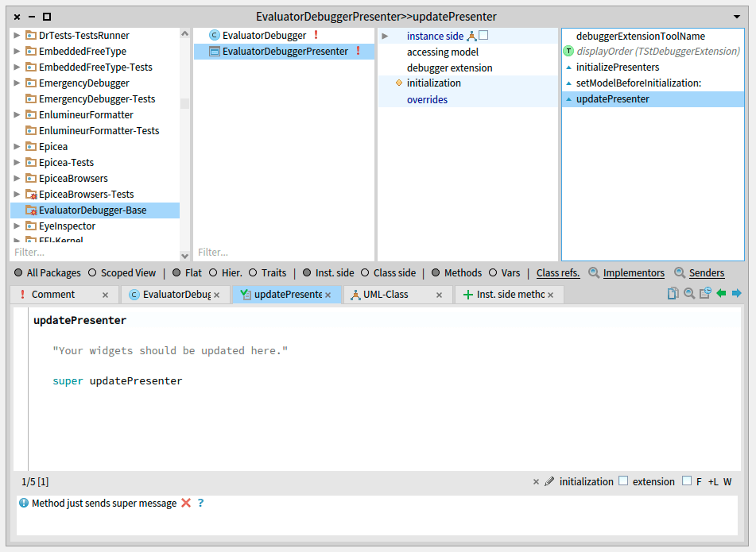Click in the package Filter field

[94, 253]
